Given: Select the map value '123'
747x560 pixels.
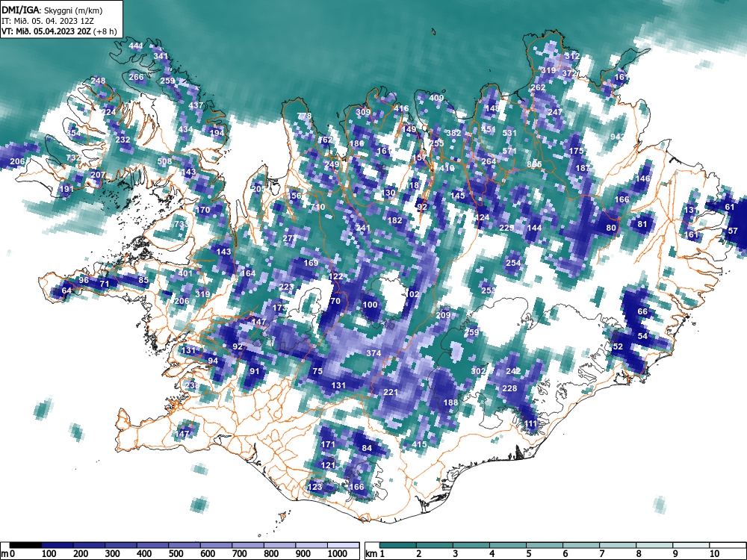Looking at the screenshot, I should (x=314, y=487).
